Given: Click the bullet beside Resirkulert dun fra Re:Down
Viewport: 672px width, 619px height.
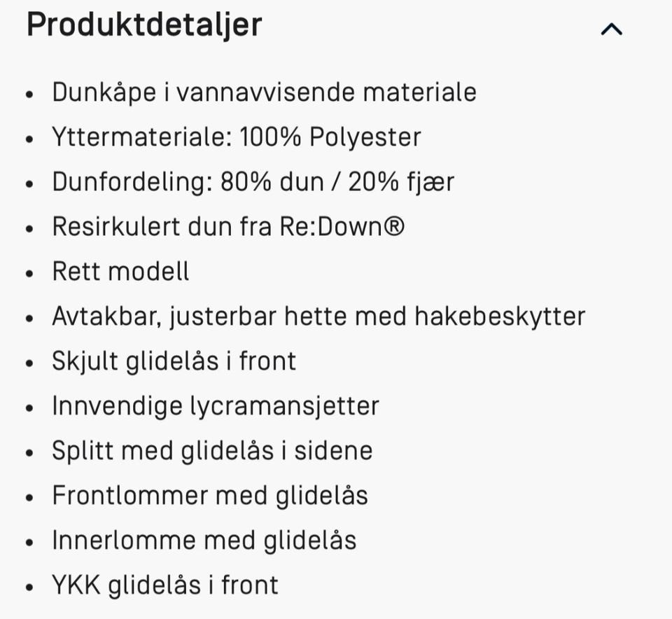Looking at the screenshot, I should pos(29,227).
